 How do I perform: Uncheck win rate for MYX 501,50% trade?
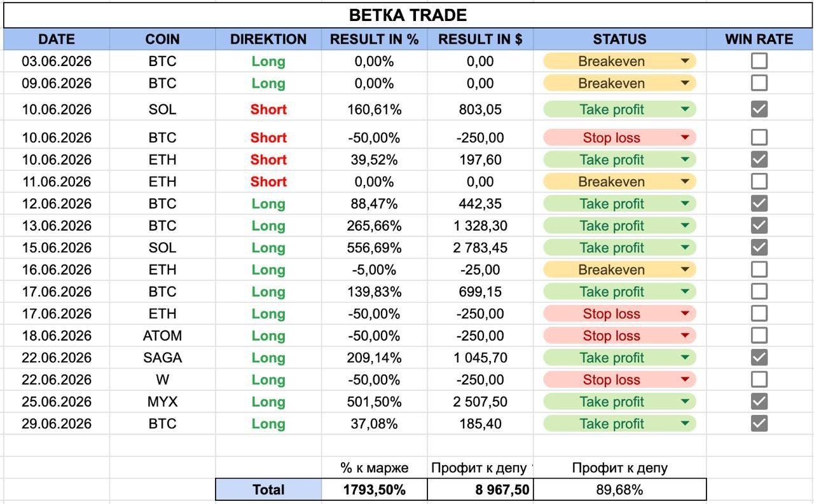click(759, 401)
